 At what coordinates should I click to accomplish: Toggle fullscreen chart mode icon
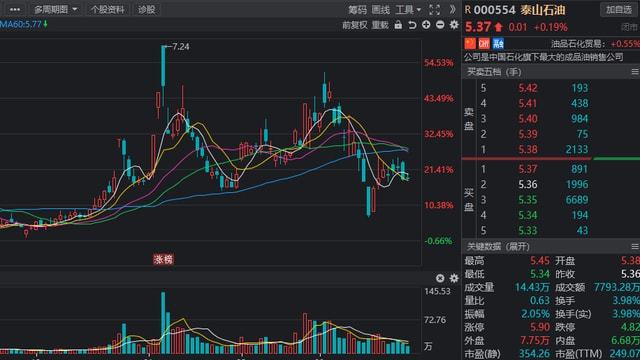click(x=435, y=9)
